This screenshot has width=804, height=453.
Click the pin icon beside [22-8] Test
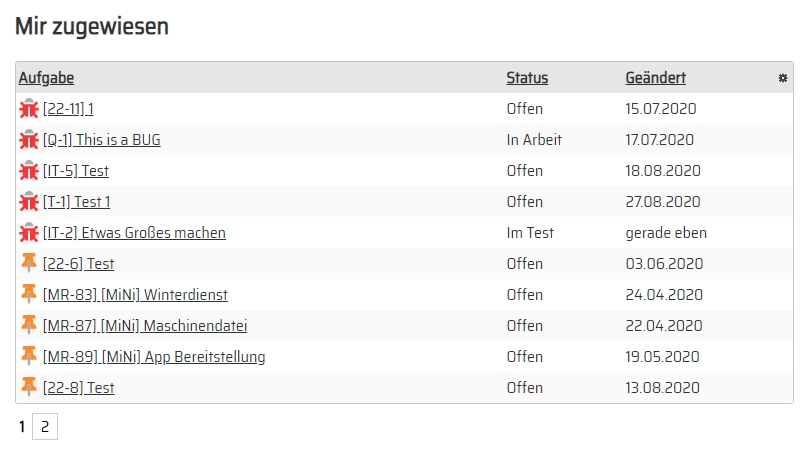click(29, 386)
